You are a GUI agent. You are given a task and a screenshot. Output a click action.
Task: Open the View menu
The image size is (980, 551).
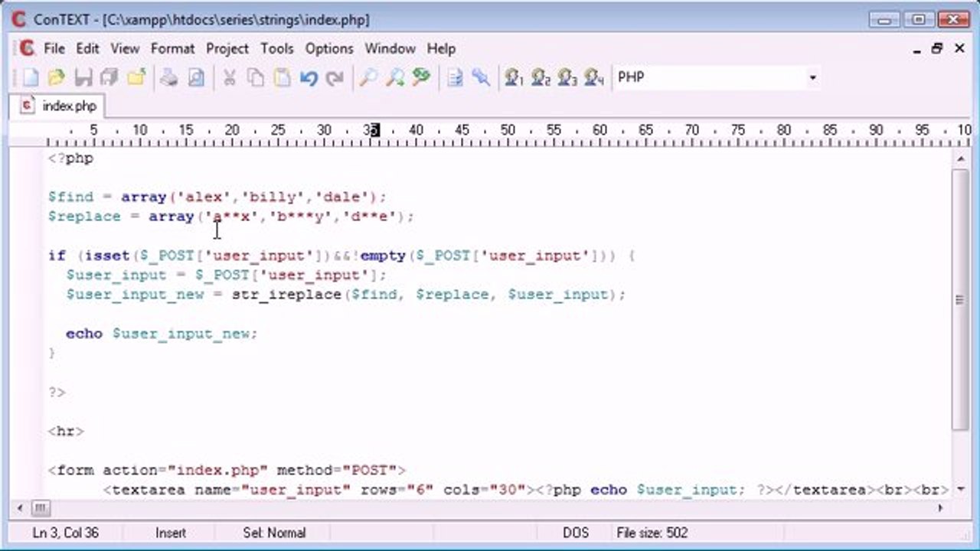125,48
